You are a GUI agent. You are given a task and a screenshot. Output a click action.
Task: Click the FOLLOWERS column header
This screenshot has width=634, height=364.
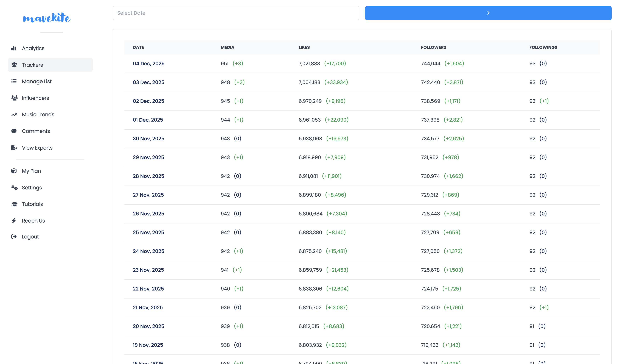click(x=433, y=47)
